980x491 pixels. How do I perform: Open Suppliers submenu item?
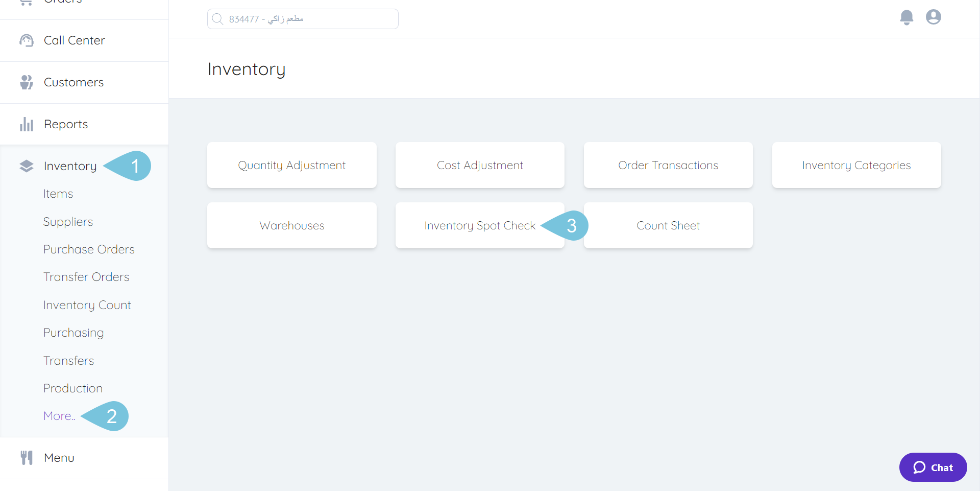coord(68,222)
